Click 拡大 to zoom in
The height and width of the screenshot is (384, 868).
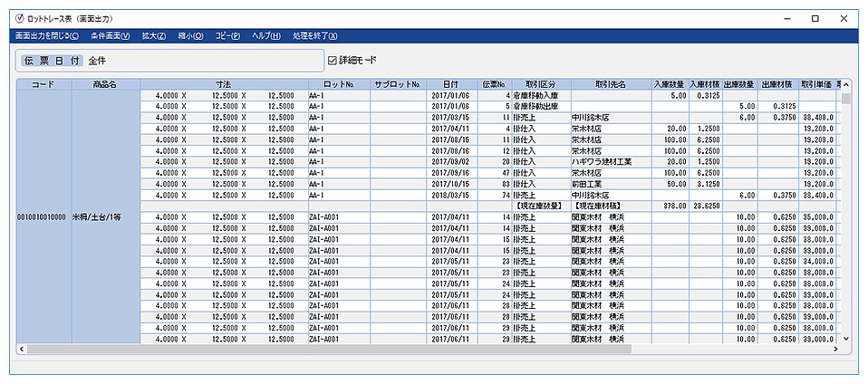click(153, 35)
